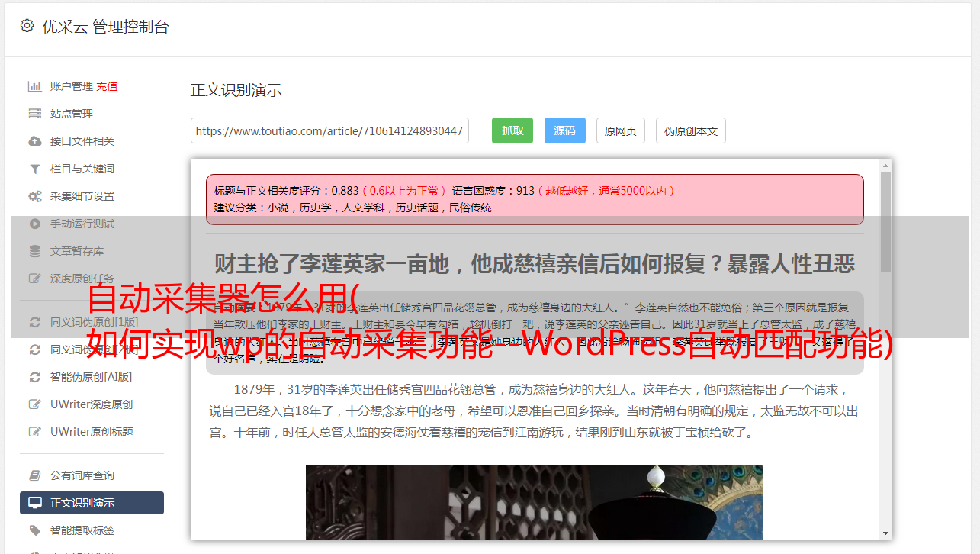The height and width of the screenshot is (554, 980).
Task: Click the 标题与正文相关度评分:0.883 text
Action: (x=287, y=191)
